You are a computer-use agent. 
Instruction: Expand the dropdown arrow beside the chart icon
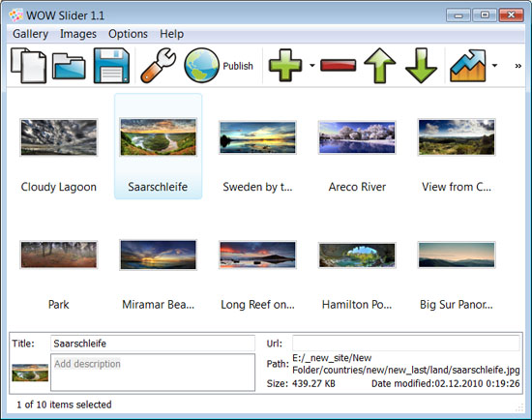[494, 66]
